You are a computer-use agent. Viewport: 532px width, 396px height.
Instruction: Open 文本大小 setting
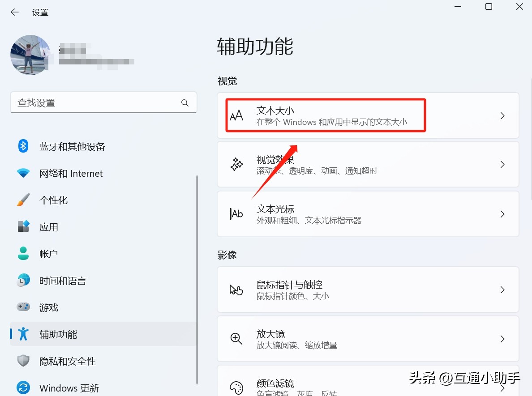click(368, 115)
